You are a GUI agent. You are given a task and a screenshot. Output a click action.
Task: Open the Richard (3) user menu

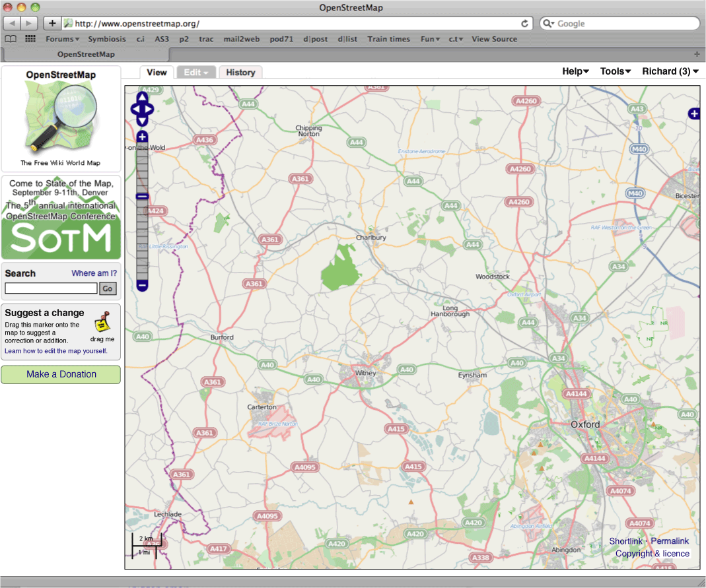[670, 71]
